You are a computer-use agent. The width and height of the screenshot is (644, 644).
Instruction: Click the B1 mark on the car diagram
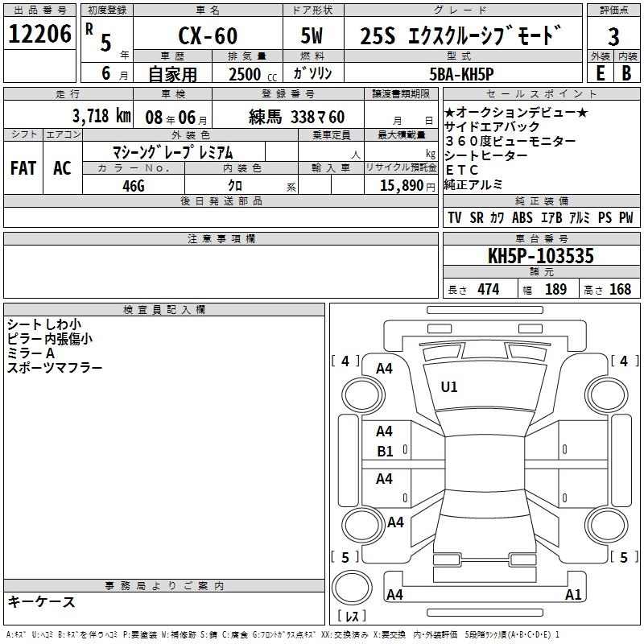pos(386,452)
